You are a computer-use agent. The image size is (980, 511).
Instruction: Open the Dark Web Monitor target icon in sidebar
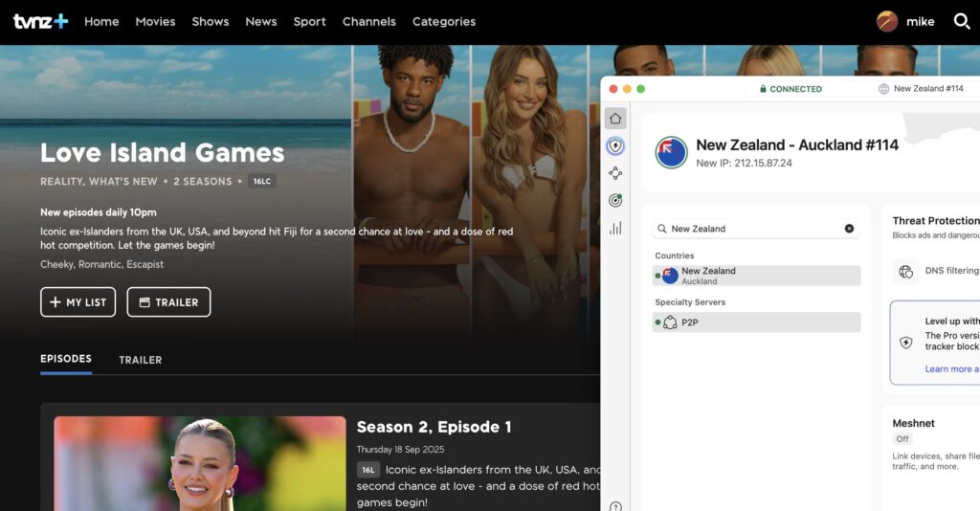615,200
